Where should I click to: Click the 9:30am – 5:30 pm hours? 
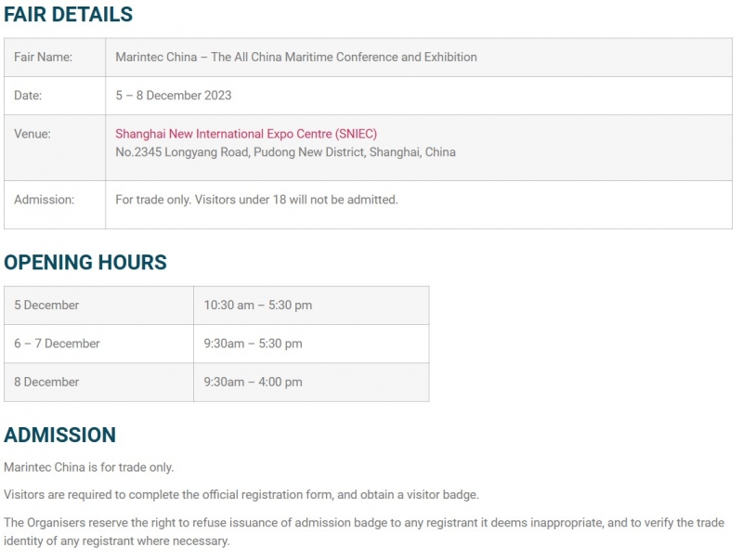coord(254,344)
